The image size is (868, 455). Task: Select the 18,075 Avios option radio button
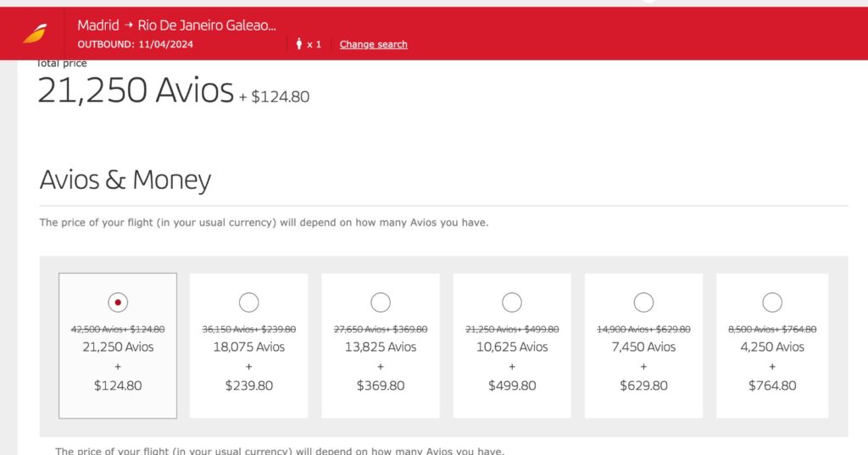[x=249, y=302]
